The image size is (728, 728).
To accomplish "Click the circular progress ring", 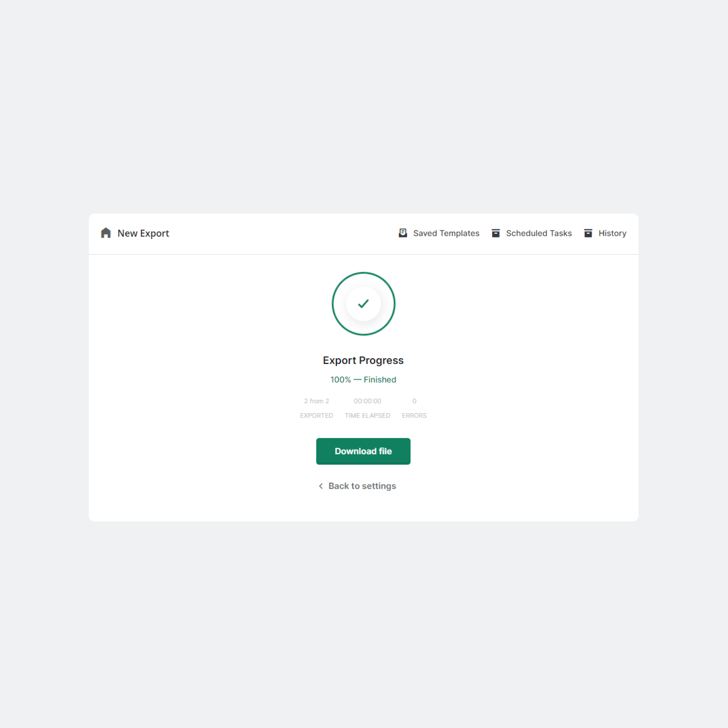I will 363,304.
